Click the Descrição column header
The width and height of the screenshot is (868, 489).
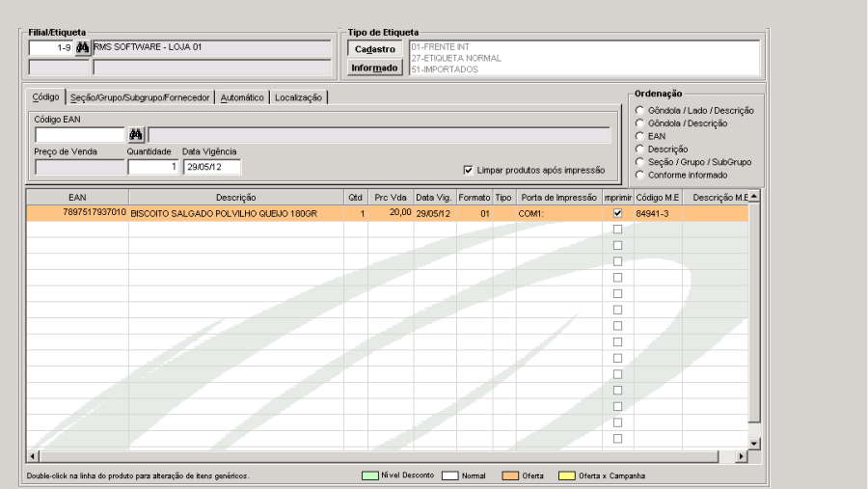pyautogui.click(x=236, y=197)
